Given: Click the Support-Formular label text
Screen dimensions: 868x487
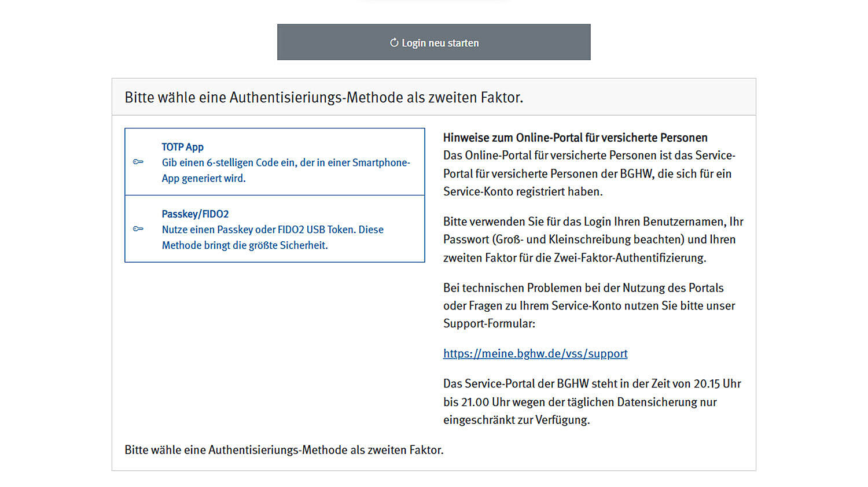Looking at the screenshot, I should 489,323.
